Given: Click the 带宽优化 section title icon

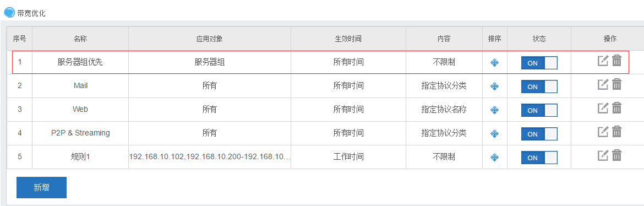Looking at the screenshot, I should [x=9, y=13].
